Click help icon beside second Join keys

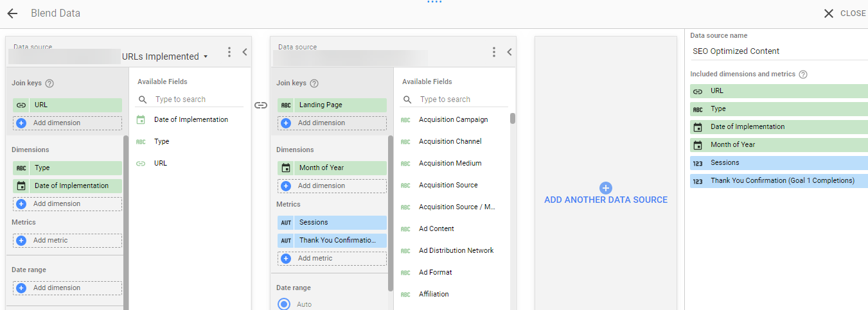click(314, 83)
